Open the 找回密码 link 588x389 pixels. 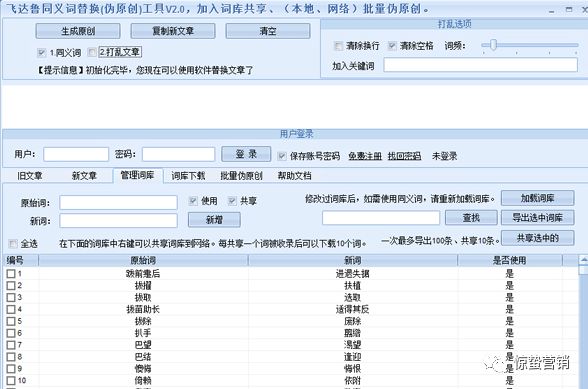coord(404,156)
